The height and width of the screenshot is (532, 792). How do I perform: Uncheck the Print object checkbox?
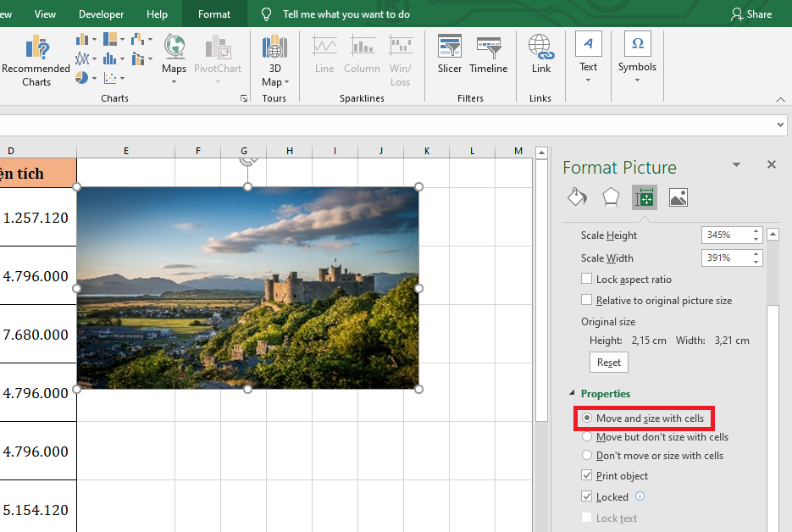pos(587,476)
